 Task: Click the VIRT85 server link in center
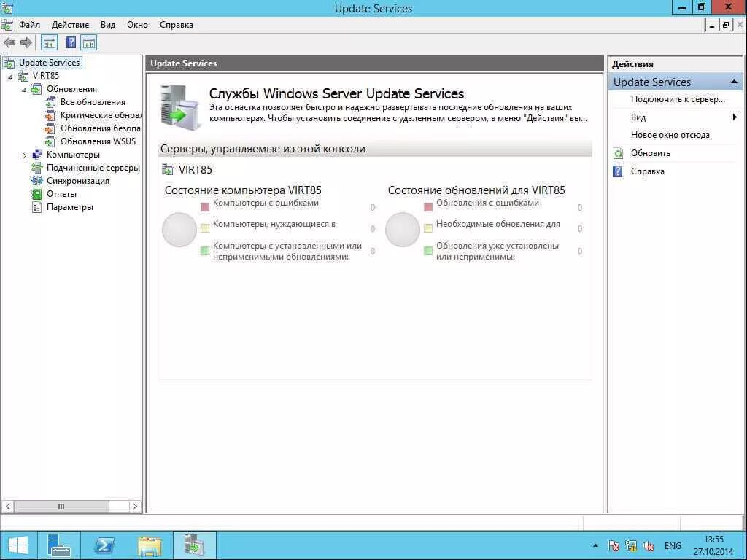[195, 169]
